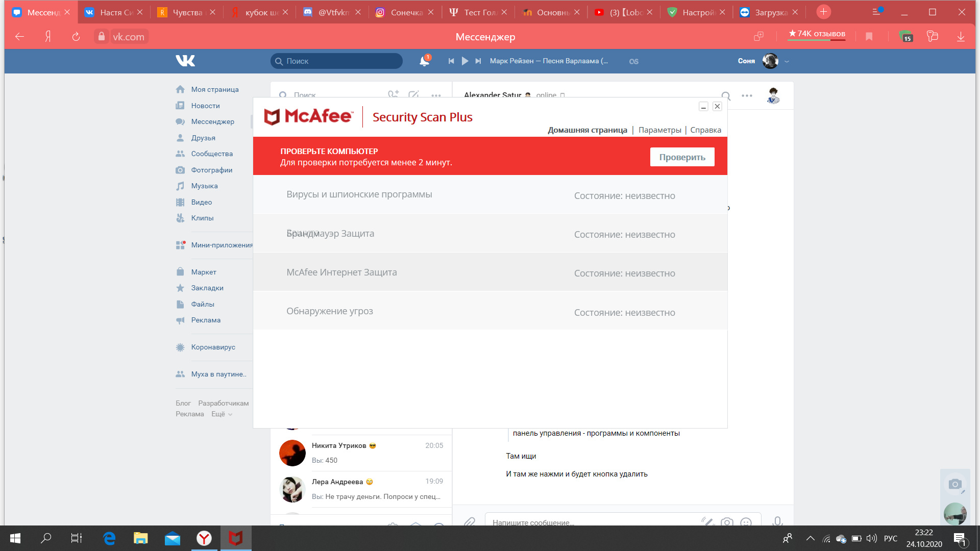The width and height of the screenshot is (980, 551).
Task: Skip to next track in VK player
Action: (x=478, y=61)
